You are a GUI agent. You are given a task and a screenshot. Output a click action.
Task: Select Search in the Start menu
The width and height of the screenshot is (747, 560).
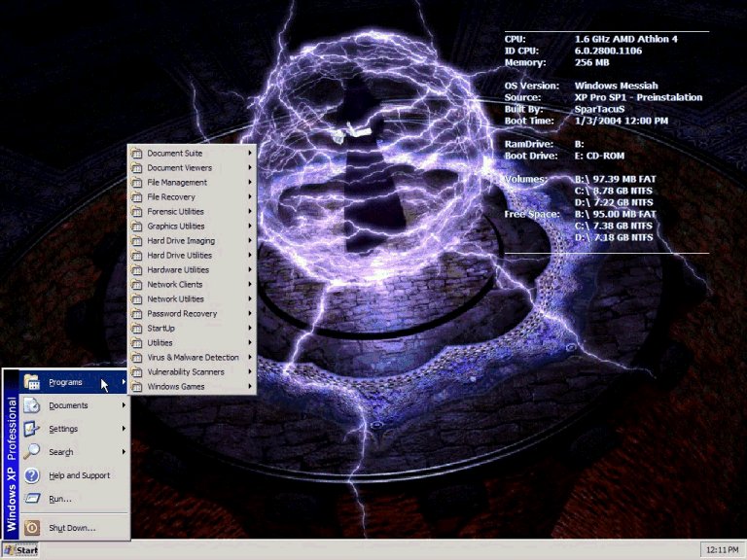click(x=74, y=452)
